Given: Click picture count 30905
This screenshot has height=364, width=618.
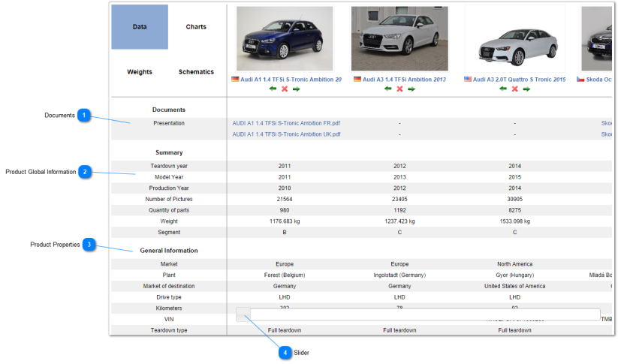Looking at the screenshot, I should 514,200.
